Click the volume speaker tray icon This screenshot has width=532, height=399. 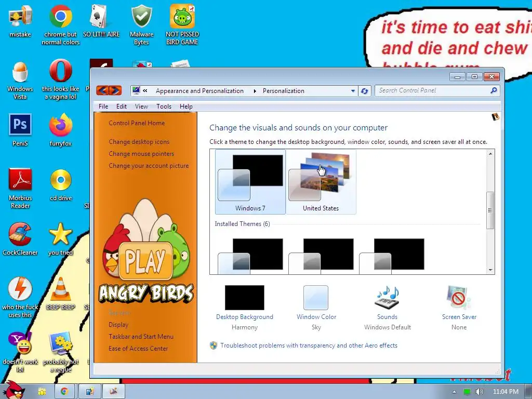point(479,392)
